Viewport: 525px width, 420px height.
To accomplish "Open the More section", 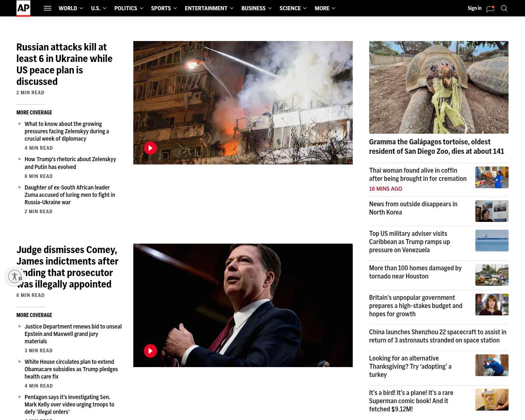I will click(x=322, y=8).
